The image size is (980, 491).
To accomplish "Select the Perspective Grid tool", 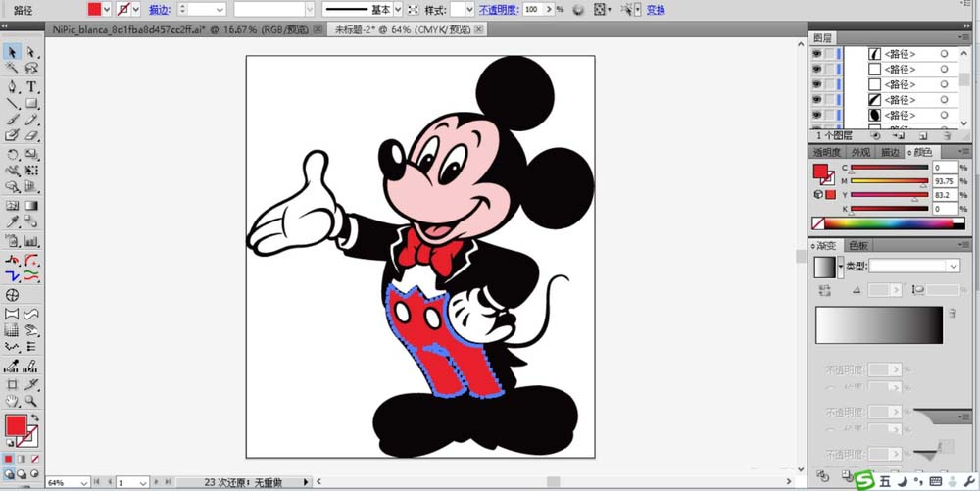I will pos(31,187).
